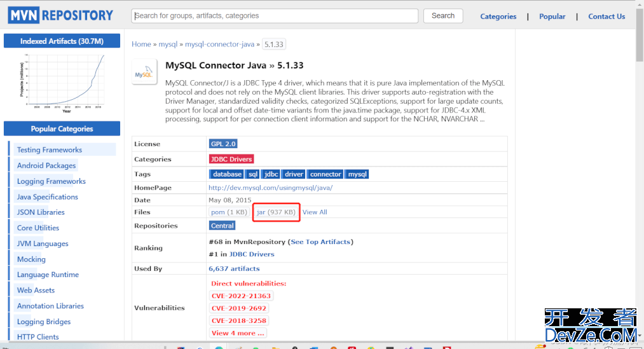Click the May 08, 2015 date value
The image size is (644, 349).
click(230, 200)
